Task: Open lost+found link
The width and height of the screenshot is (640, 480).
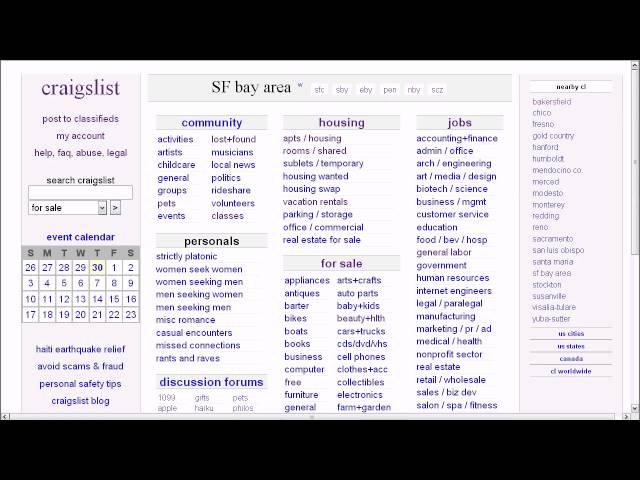Action: 233,140
